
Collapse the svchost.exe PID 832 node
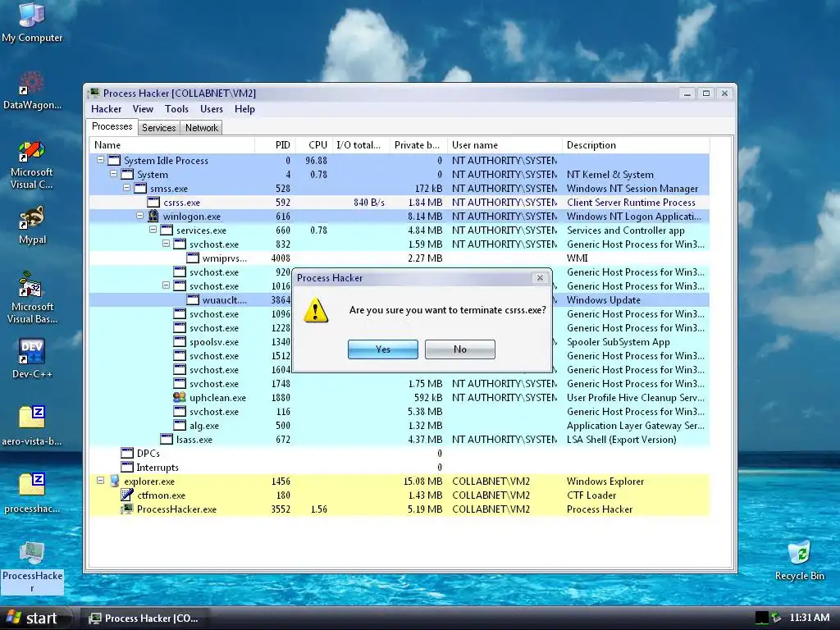click(x=166, y=243)
